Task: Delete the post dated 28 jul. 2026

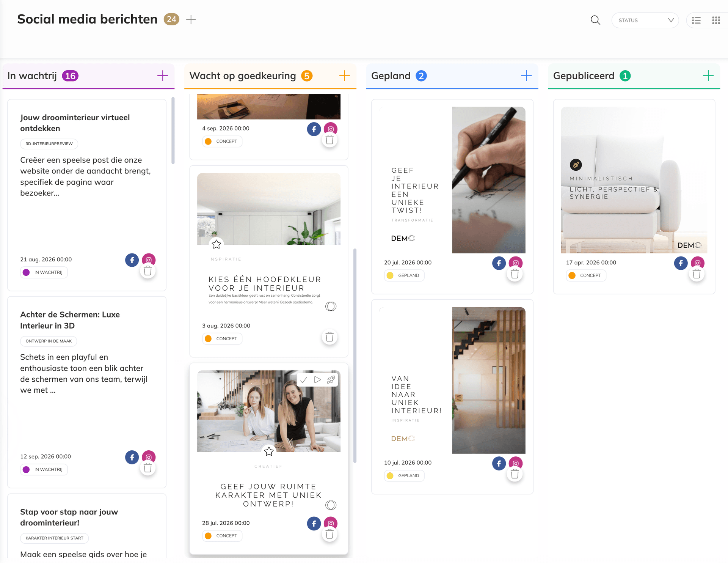Action: click(329, 535)
